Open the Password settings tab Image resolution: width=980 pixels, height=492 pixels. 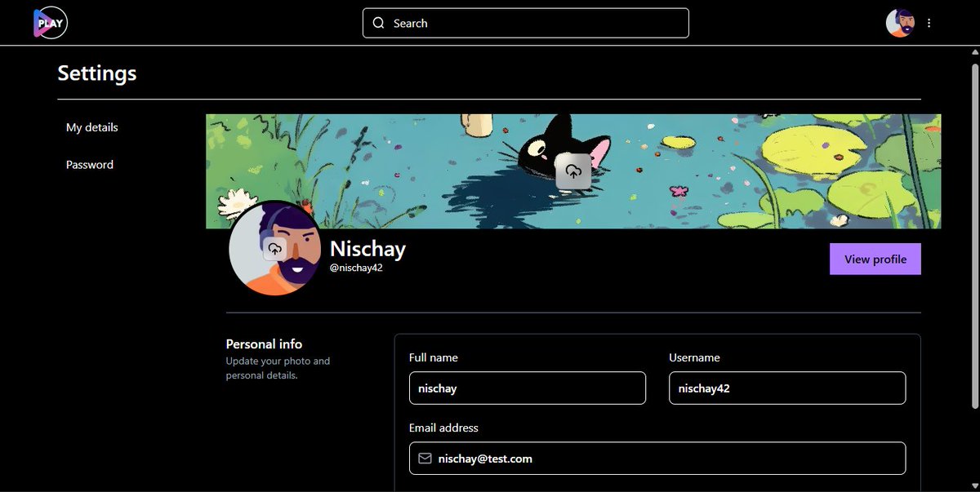tap(90, 164)
